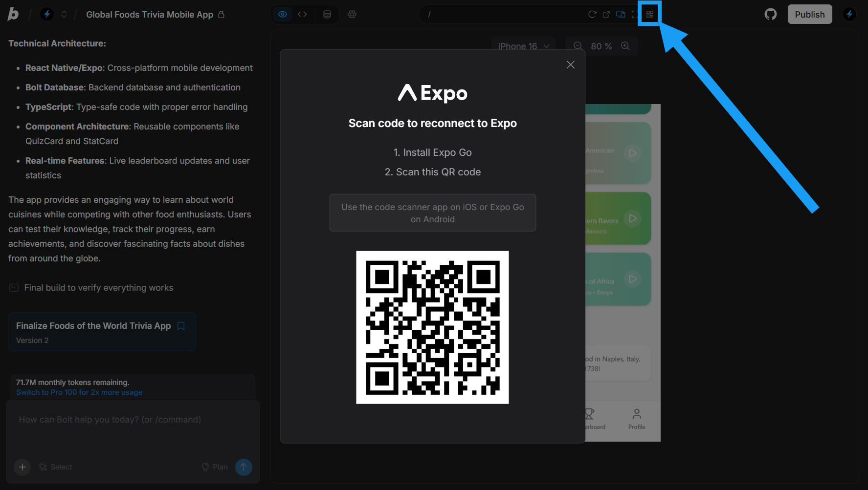Open the iPhone 16 device dropdown
The height and width of the screenshot is (490, 868).
point(523,46)
